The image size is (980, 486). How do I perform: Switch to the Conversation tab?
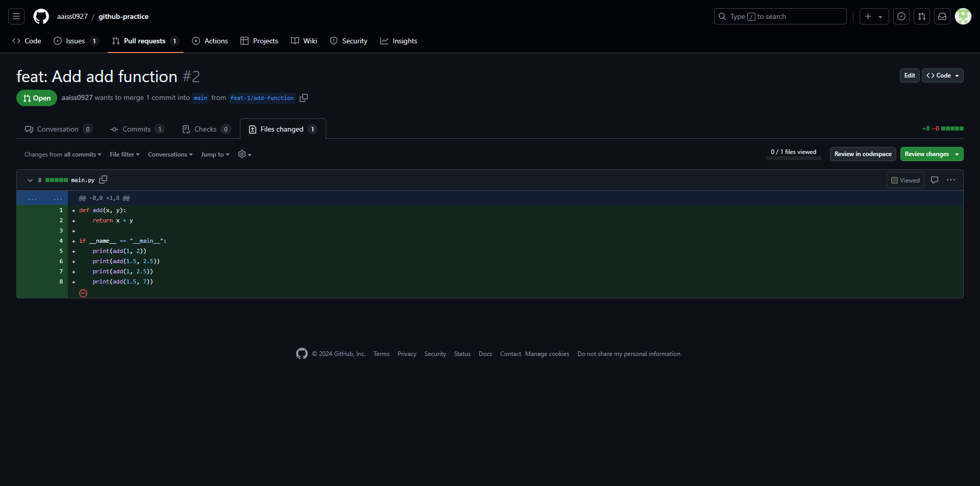58,129
